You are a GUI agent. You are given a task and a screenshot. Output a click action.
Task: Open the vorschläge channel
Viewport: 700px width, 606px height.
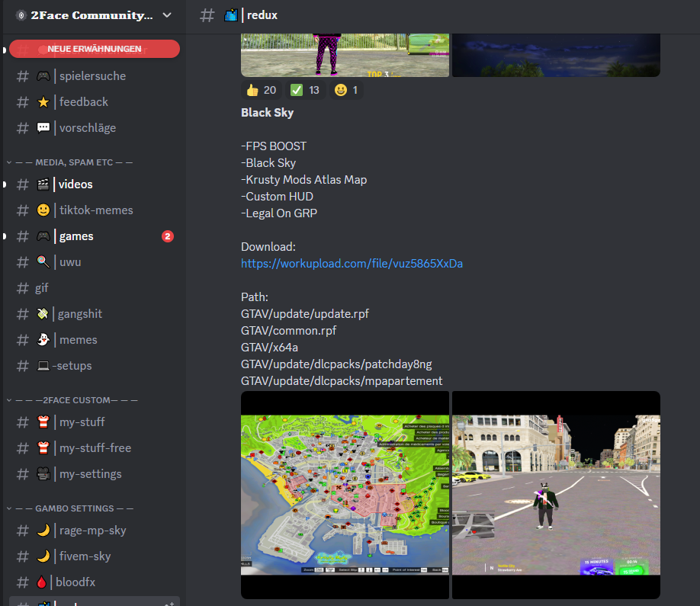click(x=95, y=127)
